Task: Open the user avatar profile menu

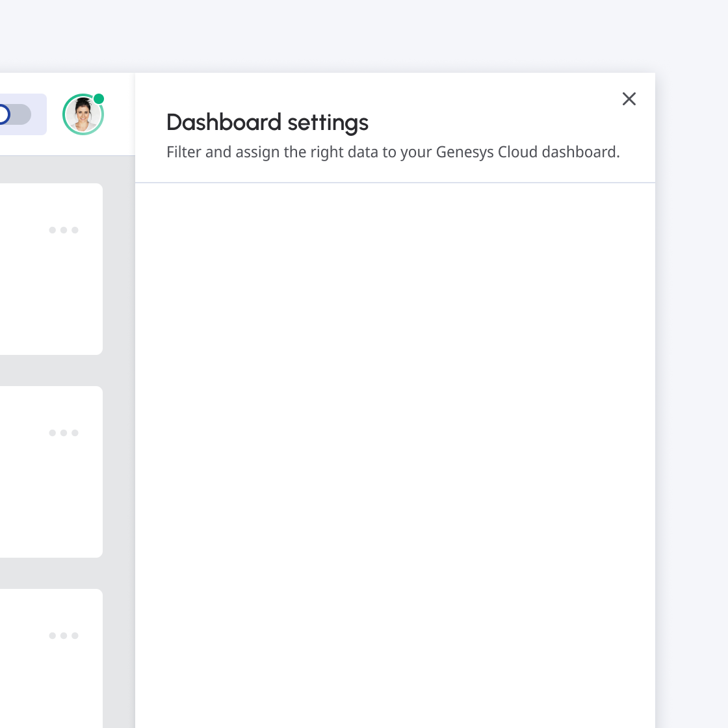Action: pos(83,114)
